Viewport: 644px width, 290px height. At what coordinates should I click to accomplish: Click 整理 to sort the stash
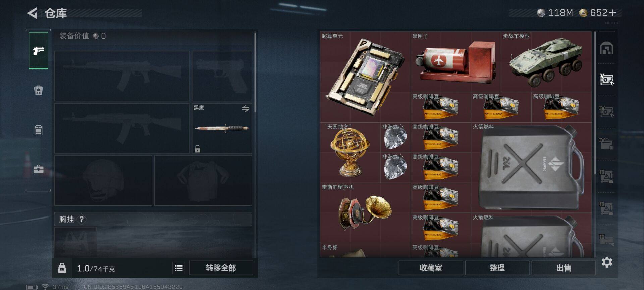pos(497,268)
